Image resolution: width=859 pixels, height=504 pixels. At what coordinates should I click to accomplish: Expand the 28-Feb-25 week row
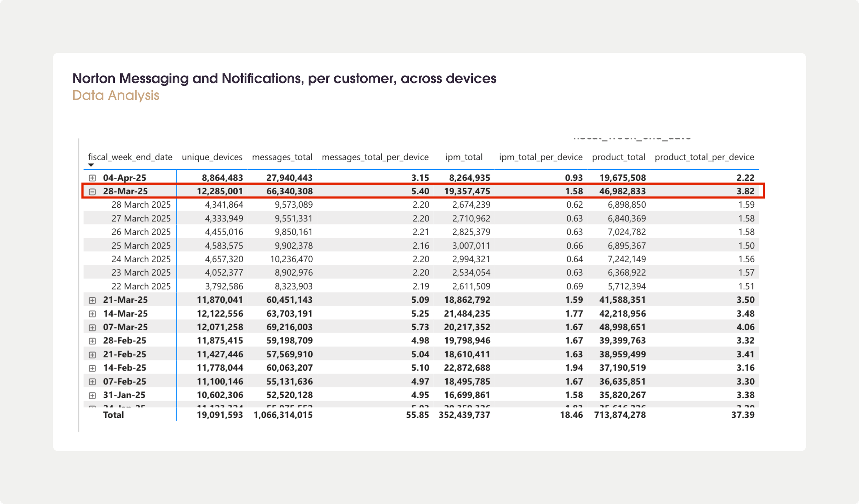coord(92,341)
